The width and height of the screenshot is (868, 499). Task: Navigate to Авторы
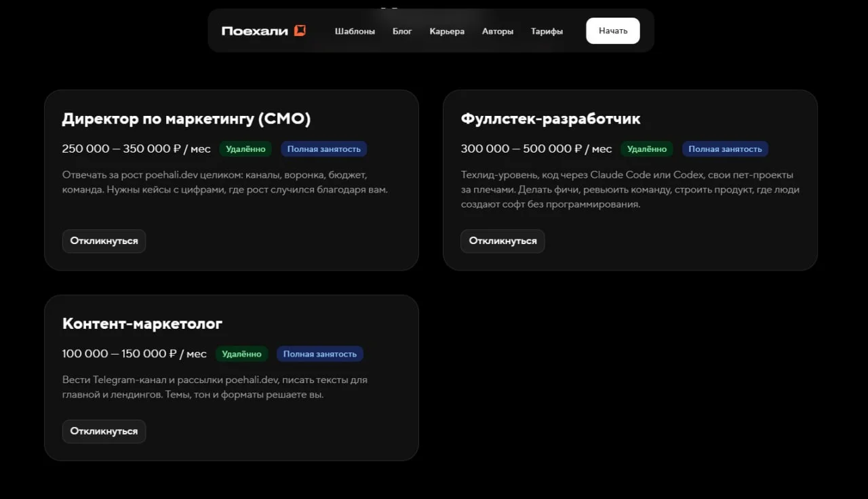[498, 31]
